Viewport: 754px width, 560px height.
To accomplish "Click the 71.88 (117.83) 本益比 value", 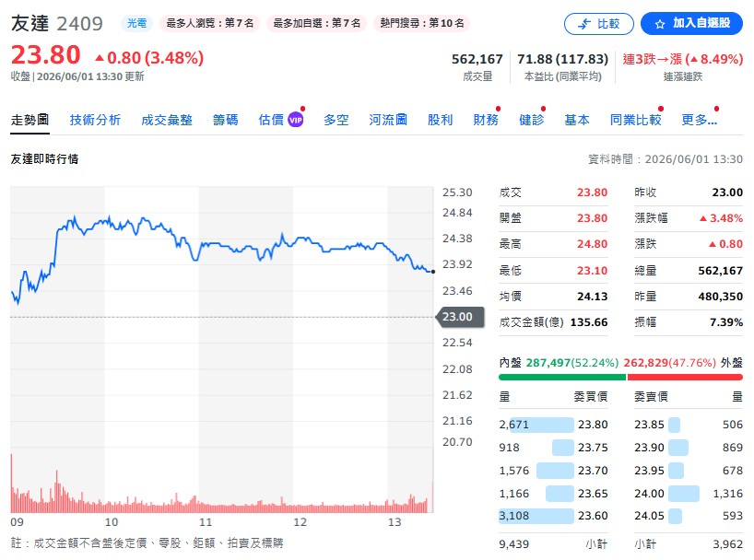I will pyautogui.click(x=562, y=59).
